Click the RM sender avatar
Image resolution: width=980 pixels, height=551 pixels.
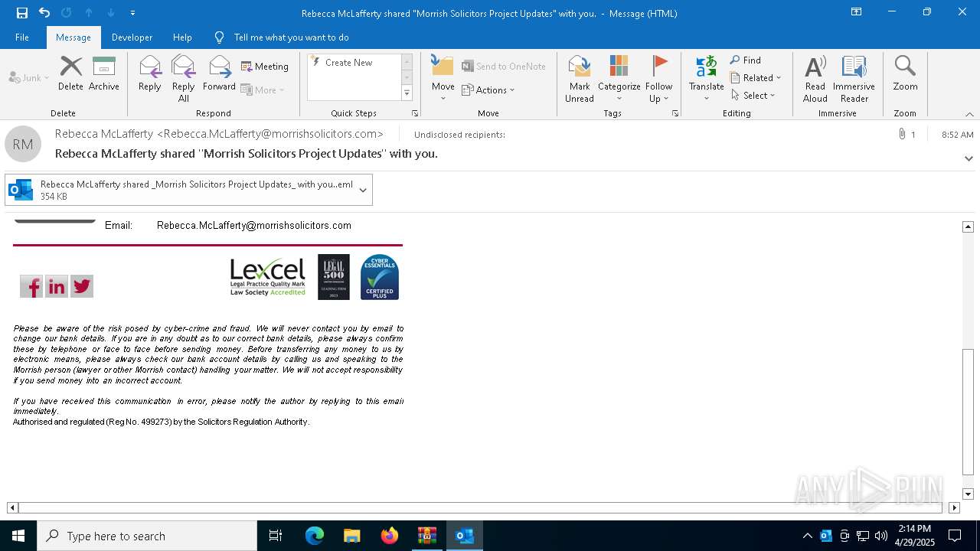click(x=23, y=144)
